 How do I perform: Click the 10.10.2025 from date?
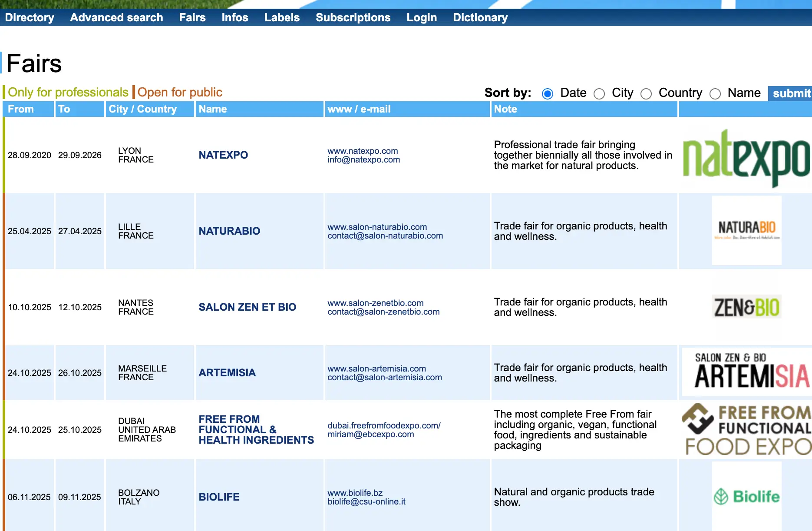pos(30,307)
